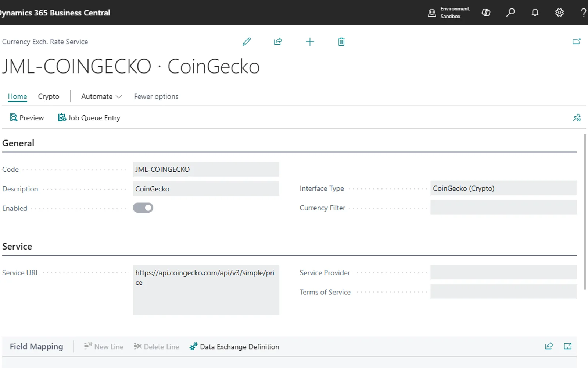Click the help question mark icon
This screenshot has height=368, width=588.
[583, 13]
